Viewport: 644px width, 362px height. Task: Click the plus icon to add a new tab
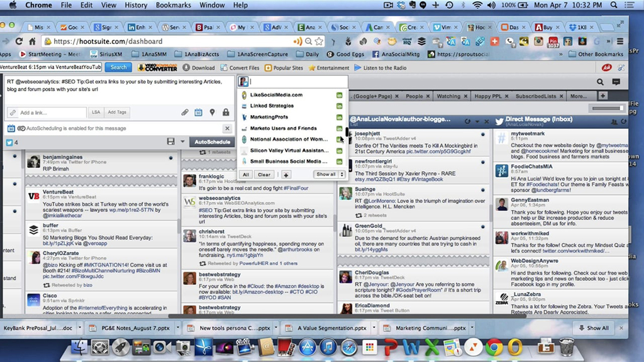click(603, 96)
